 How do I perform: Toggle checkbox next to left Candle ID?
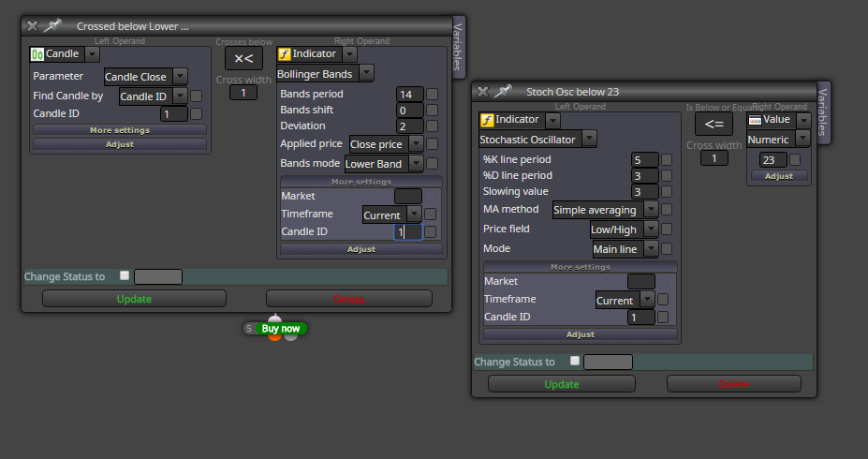coord(196,114)
